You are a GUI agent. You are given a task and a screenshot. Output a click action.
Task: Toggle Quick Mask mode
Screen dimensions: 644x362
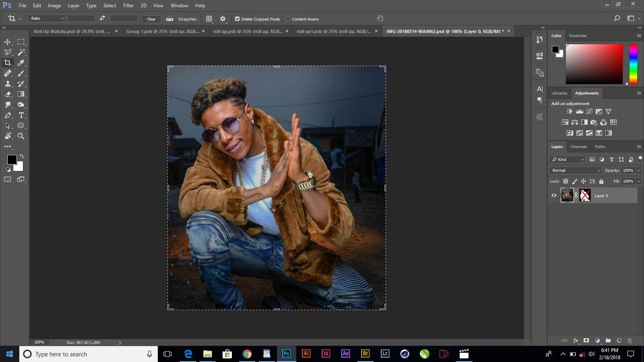(x=8, y=179)
